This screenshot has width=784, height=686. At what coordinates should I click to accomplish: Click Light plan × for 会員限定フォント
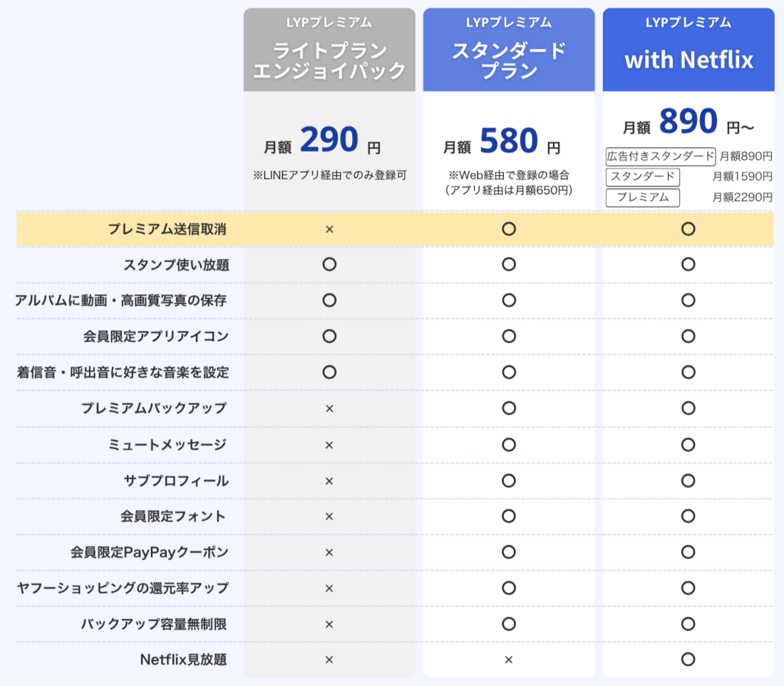pyautogui.click(x=329, y=516)
